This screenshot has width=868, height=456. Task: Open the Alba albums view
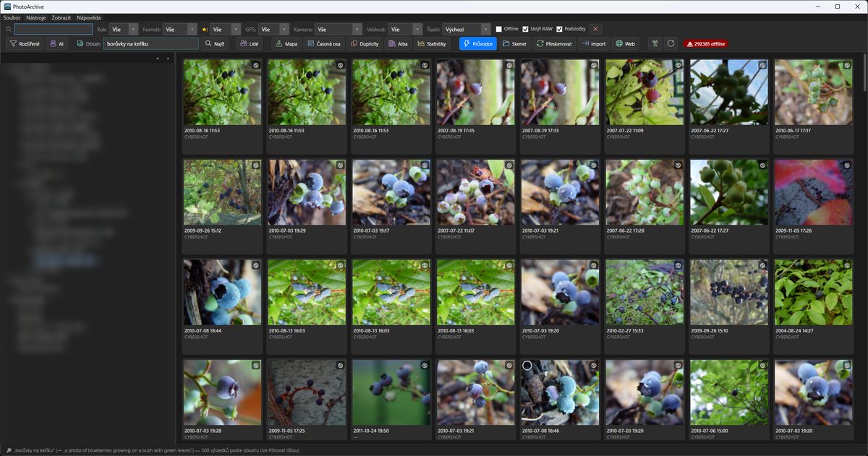[x=398, y=43]
